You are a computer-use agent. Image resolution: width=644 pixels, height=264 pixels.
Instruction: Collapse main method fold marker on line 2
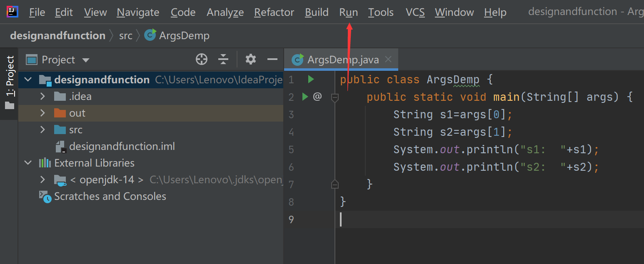(x=334, y=97)
